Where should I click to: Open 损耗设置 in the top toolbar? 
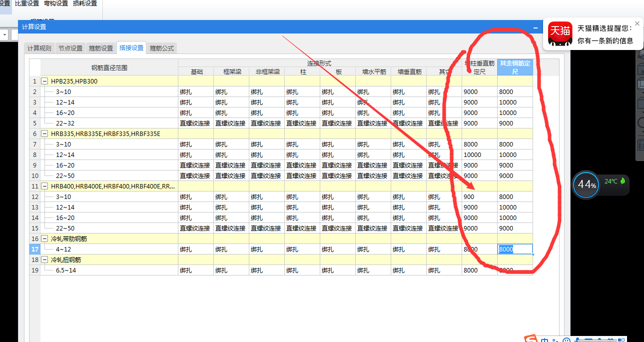[x=85, y=3]
